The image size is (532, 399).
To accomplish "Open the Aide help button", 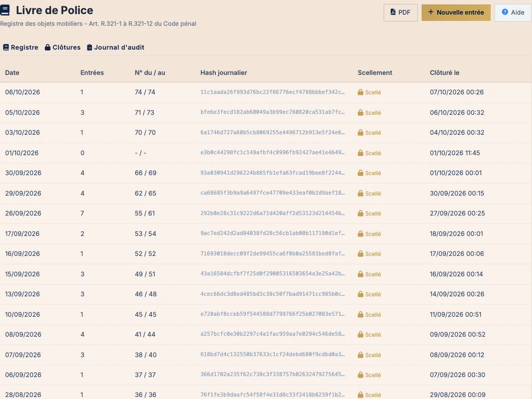I will tap(513, 13).
